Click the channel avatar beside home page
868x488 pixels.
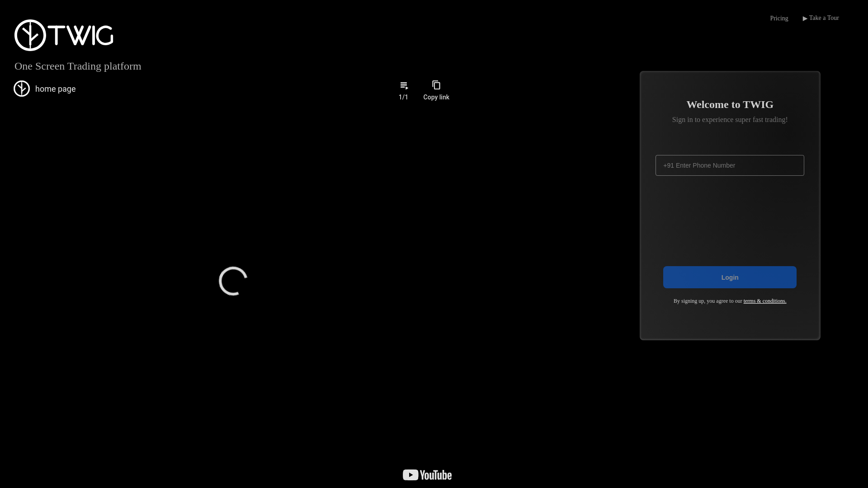pyautogui.click(x=22, y=89)
